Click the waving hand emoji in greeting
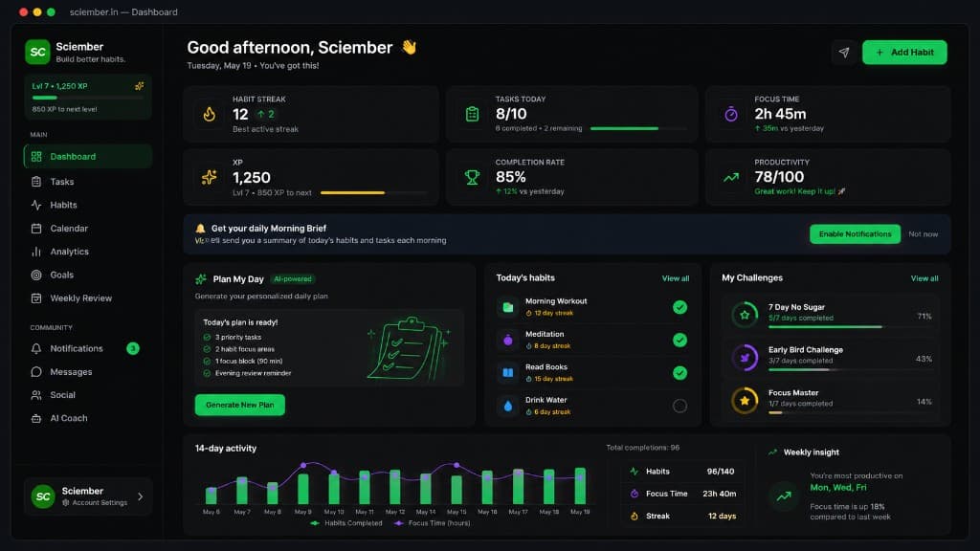Viewport: 980px width, 551px height. click(x=409, y=47)
